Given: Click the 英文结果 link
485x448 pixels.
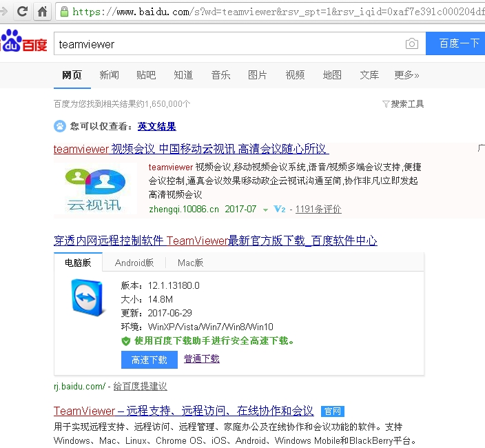Looking at the screenshot, I should click(x=157, y=126).
